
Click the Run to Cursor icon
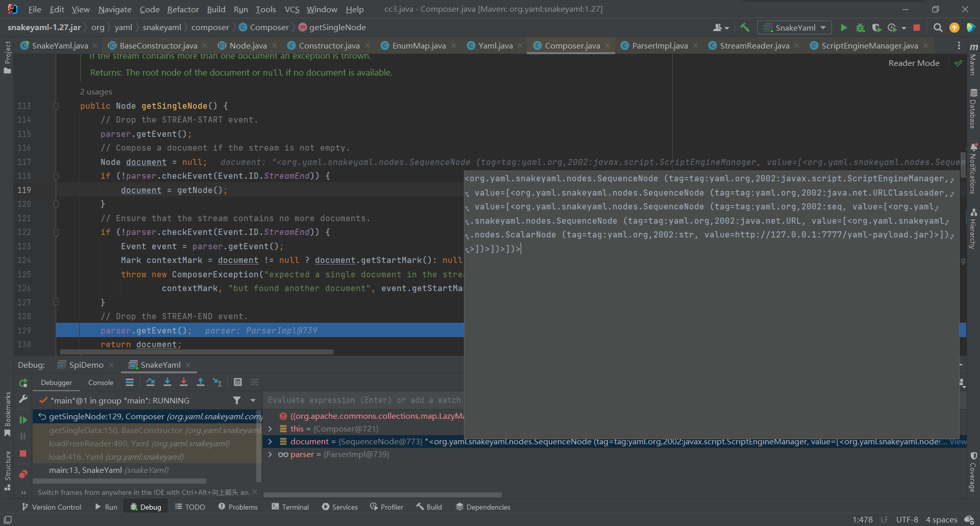click(x=217, y=382)
